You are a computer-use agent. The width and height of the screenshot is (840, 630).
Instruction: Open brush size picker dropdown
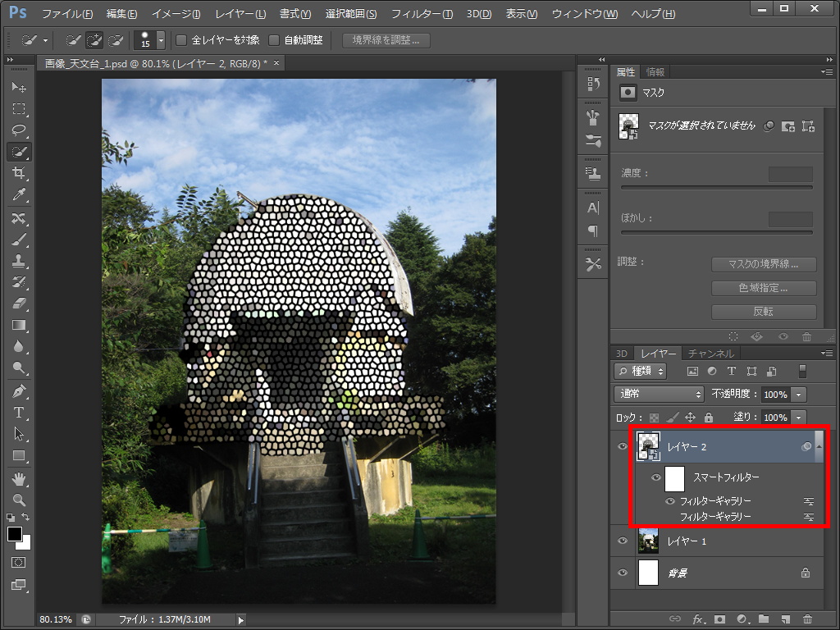pyautogui.click(x=161, y=40)
